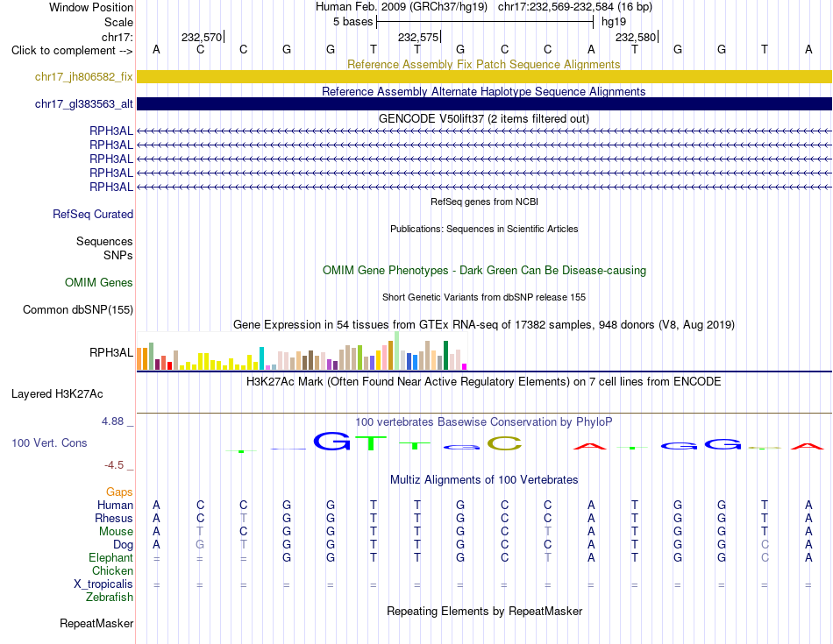Open the Reference Assembly Fix Patch Sequence Alignments title
Screen dimensions: 833x644
(483, 64)
